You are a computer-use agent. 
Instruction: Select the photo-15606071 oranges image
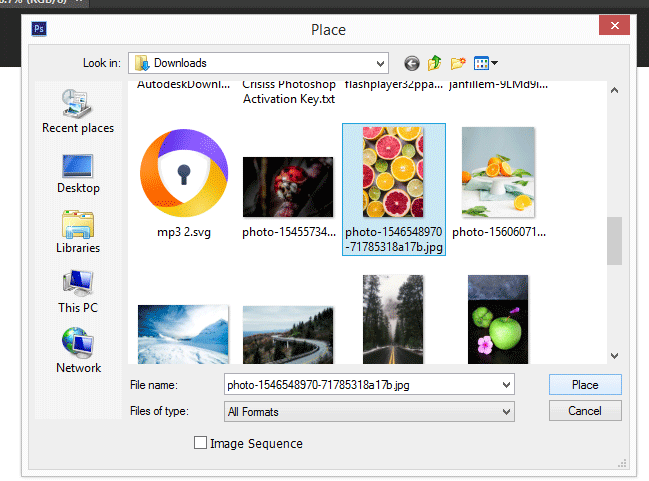point(498,183)
